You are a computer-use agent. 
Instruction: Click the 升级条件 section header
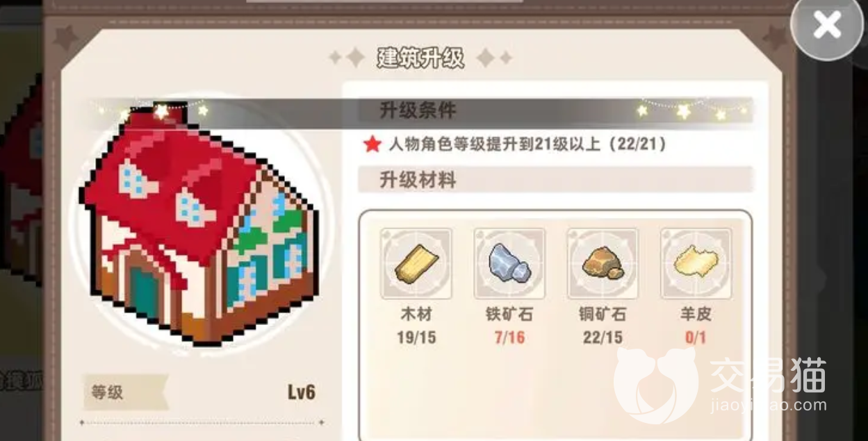[418, 110]
